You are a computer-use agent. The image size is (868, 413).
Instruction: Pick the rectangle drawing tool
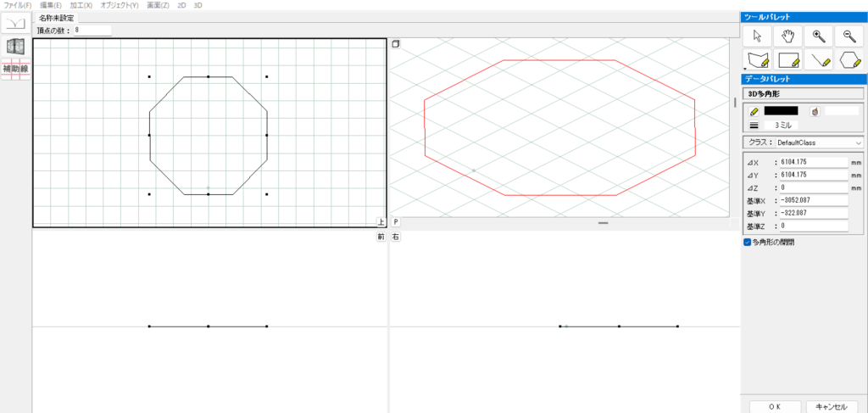tap(789, 60)
